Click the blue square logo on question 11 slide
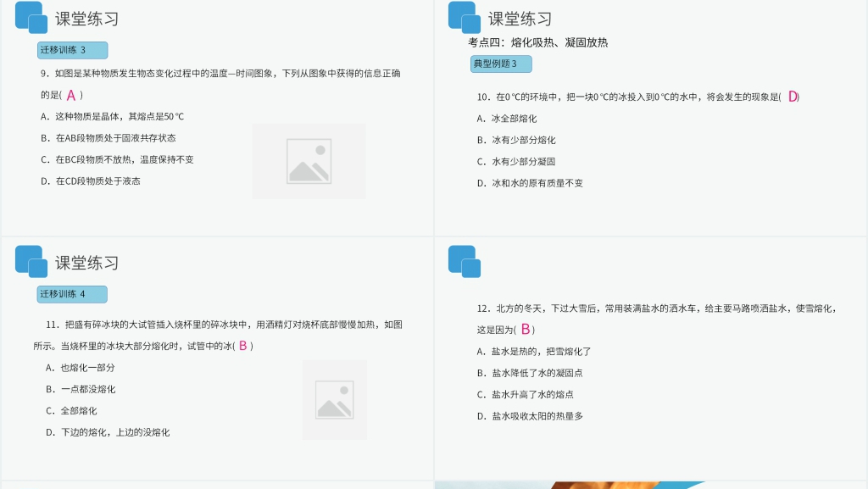The image size is (868, 489). (x=31, y=262)
